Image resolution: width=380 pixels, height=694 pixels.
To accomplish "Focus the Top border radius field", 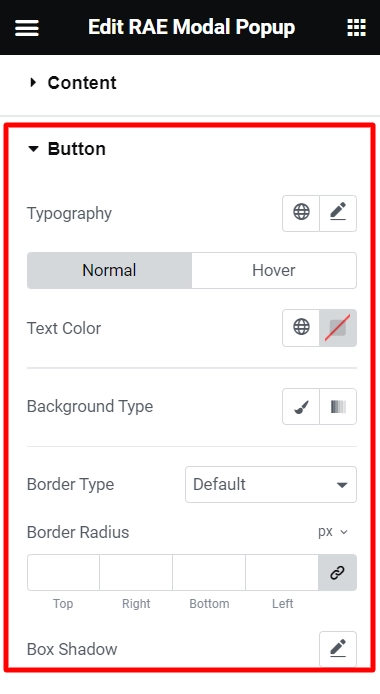I will [63, 572].
